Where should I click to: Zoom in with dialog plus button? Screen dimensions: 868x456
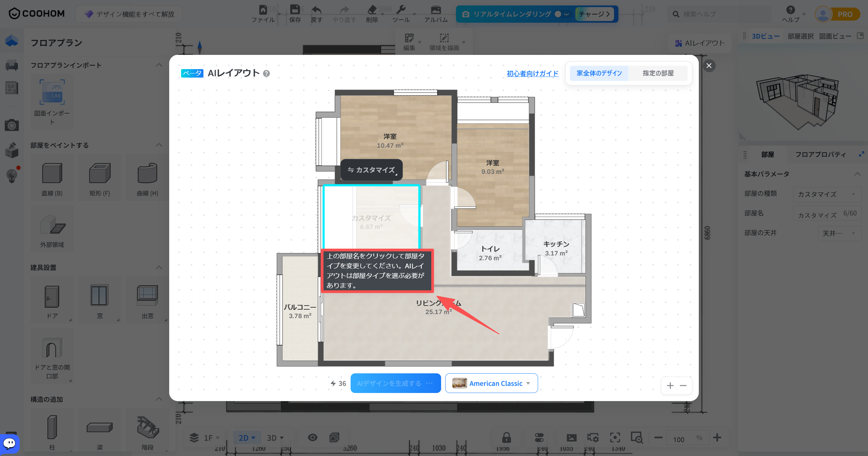click(x=670, y=386)
